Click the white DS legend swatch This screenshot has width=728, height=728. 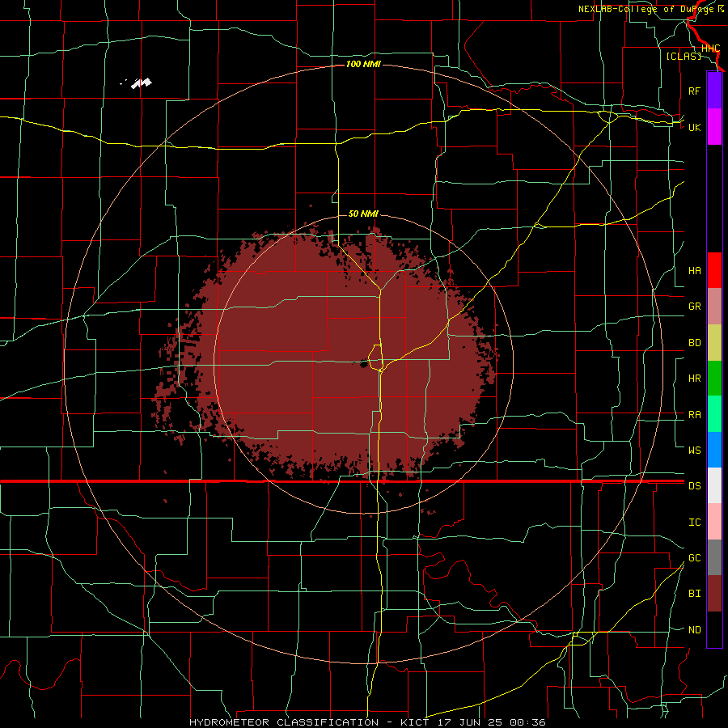[714, 485]
